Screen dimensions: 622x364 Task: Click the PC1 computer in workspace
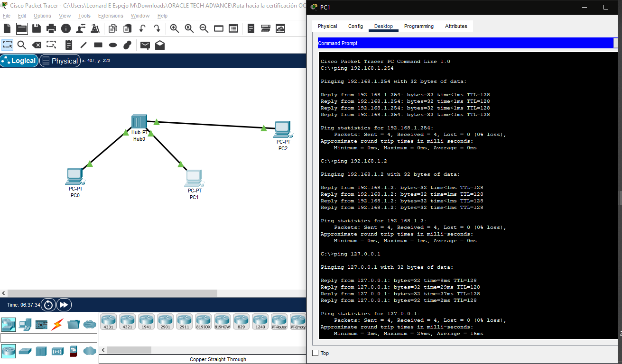point(194,178)
